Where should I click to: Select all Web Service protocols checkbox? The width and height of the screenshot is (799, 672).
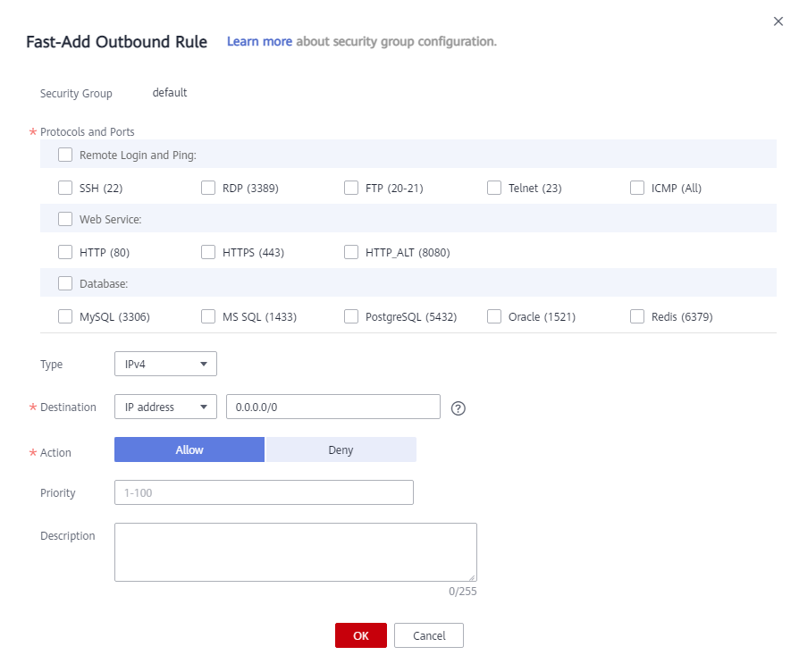coord(65,219)
